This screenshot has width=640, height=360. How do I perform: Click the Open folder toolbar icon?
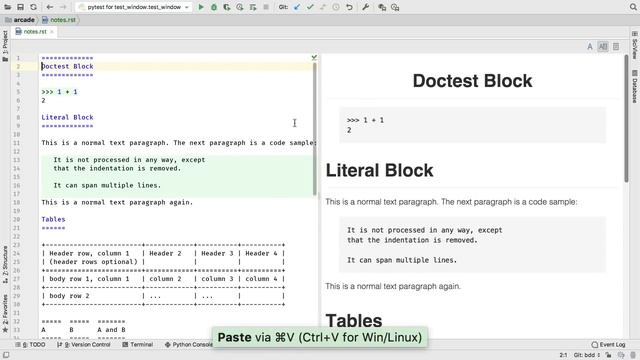point(8,7)
